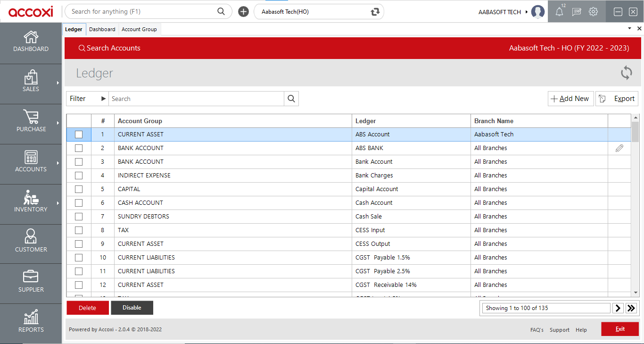This screenshot has height=344, width=644.
Task: Switch to the Account Group tab
Action: point(139,29)
